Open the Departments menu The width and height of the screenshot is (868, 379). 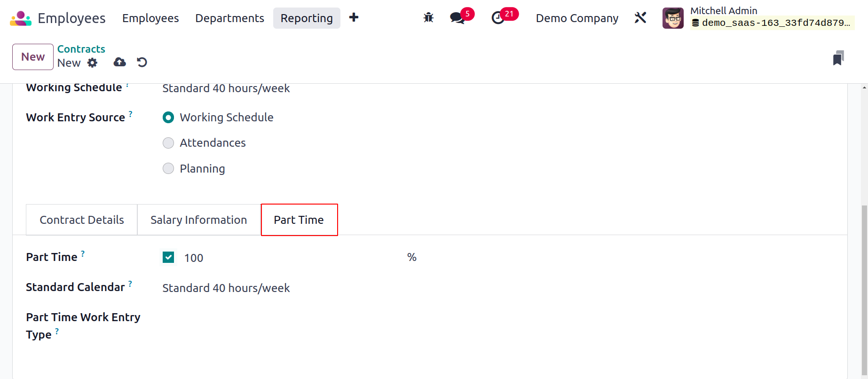tap(230, 18)
